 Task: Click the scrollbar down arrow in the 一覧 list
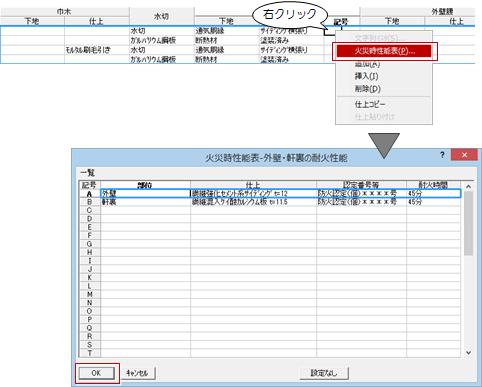(x=468, y=353)
